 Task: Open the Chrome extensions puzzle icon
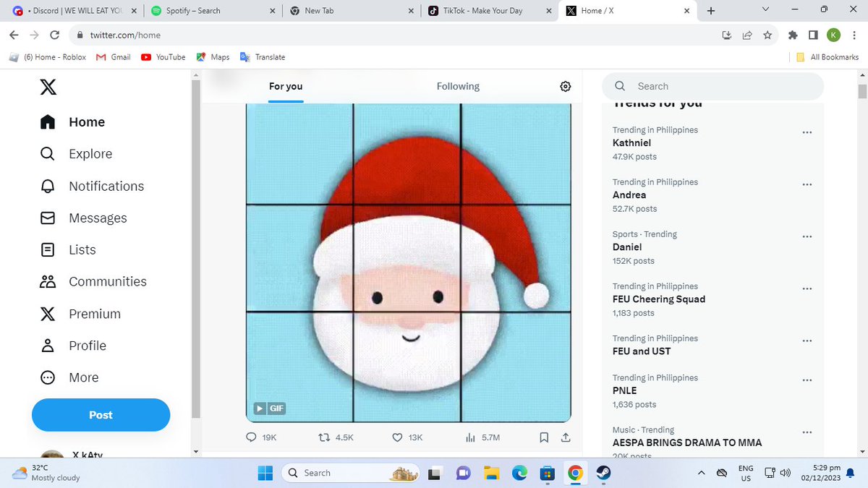click(x=793, y=35)
